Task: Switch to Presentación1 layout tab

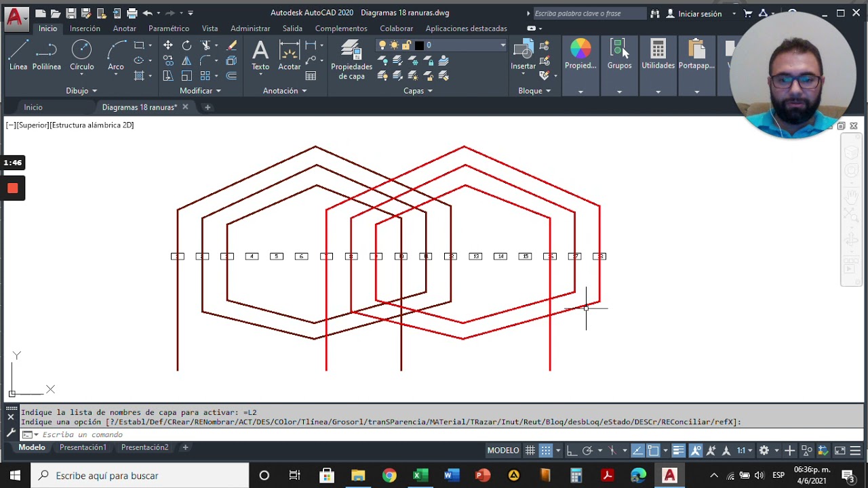Action: (x=83, y=447)
